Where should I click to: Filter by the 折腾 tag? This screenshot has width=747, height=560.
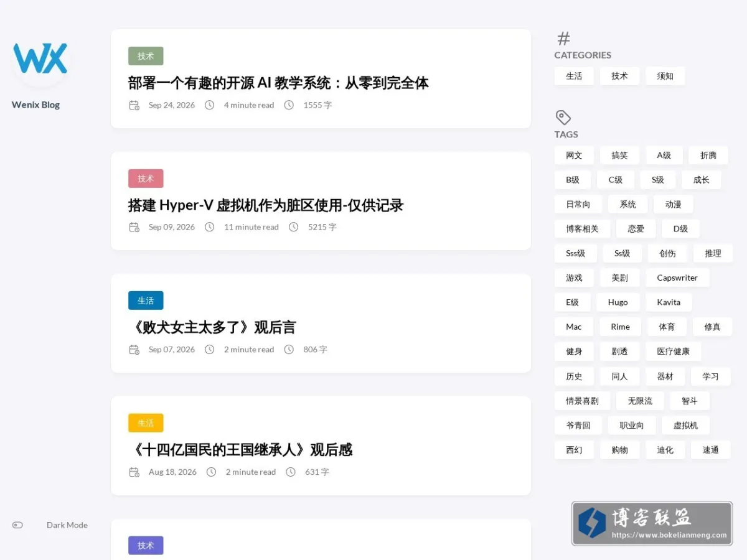pyautogui.click(x=708, y=156)
